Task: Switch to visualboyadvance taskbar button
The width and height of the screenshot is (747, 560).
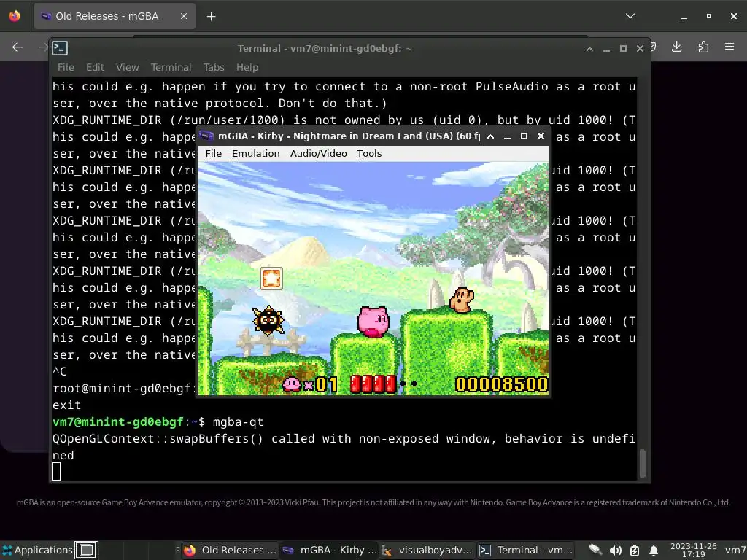Action: tap(427, 550)
